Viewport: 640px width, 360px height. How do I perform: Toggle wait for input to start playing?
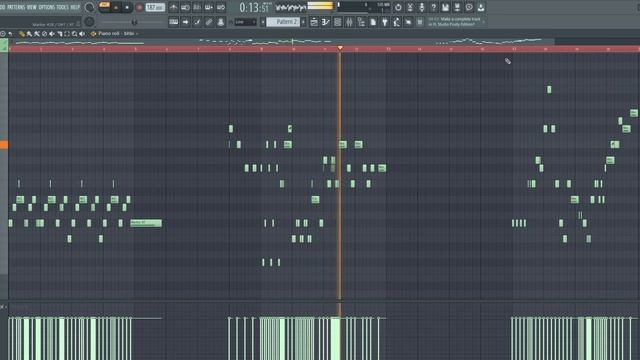(185, 7)
